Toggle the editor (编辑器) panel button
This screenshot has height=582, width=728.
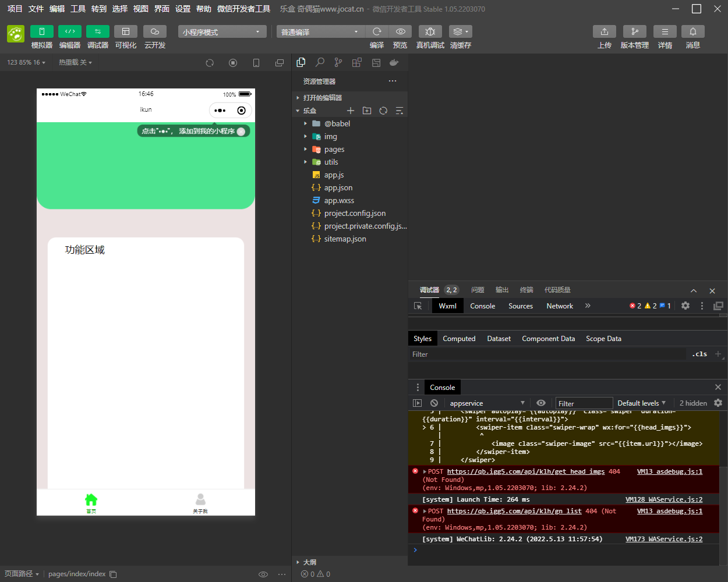(70, 31)
